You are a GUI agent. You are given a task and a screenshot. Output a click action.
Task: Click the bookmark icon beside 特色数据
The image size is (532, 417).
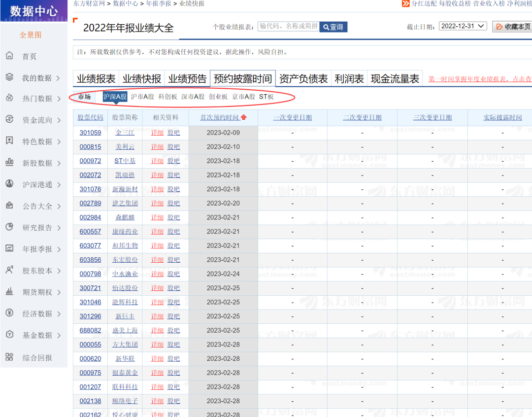(x=9, y=140)
